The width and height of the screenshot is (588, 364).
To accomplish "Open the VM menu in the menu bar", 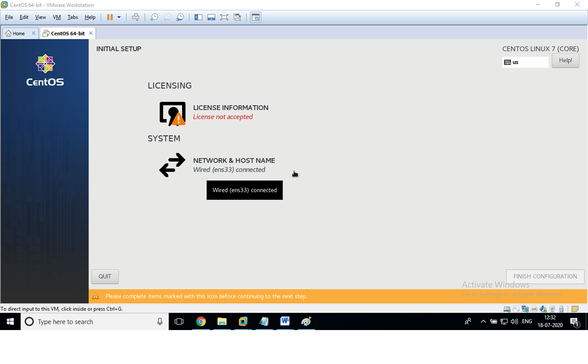I will [57, 17].
